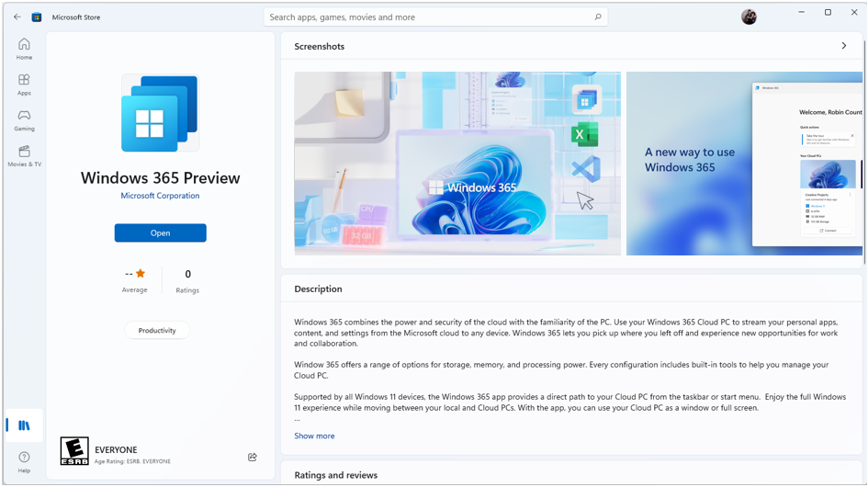
Task: Click the Ratings and reviews heading
Action: (x=336, y=475)
